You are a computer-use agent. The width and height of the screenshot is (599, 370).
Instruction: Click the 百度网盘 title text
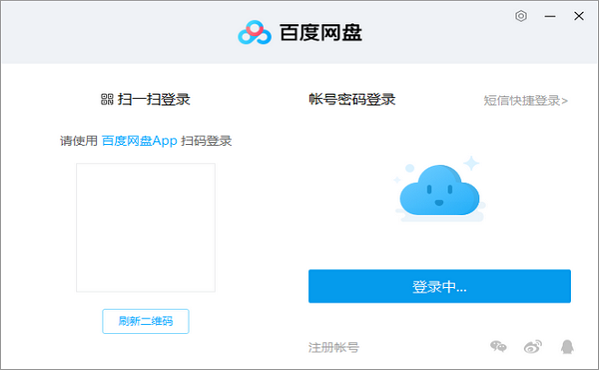[x=321, y=32]
